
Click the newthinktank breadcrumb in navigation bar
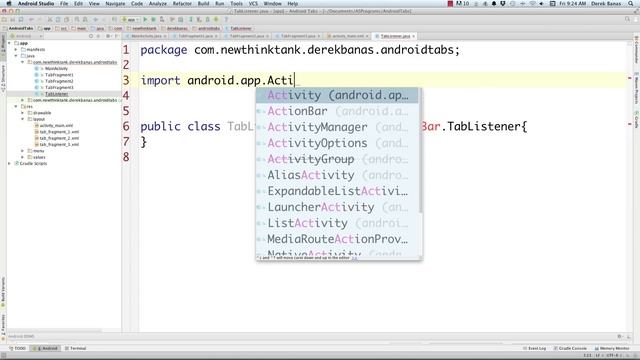click(142, 28)
